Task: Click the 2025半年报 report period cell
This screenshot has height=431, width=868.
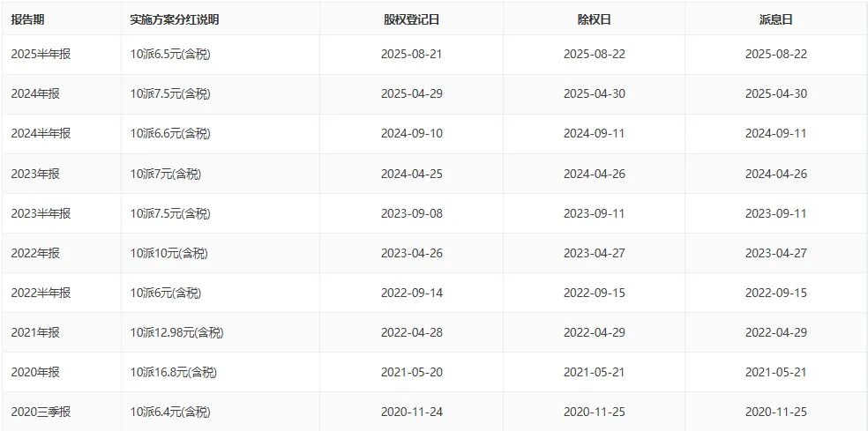Action: pyautogui.click(x=41, y=54)
